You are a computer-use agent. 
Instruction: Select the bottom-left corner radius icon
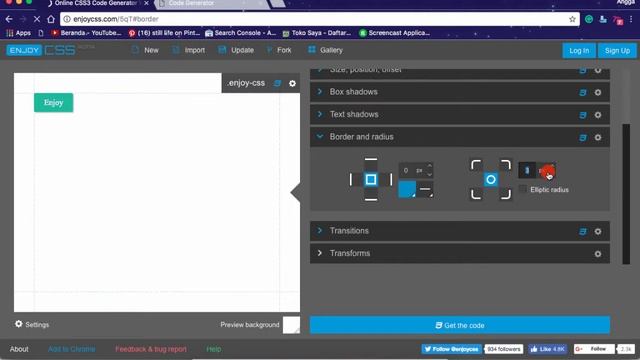[476, 194]
